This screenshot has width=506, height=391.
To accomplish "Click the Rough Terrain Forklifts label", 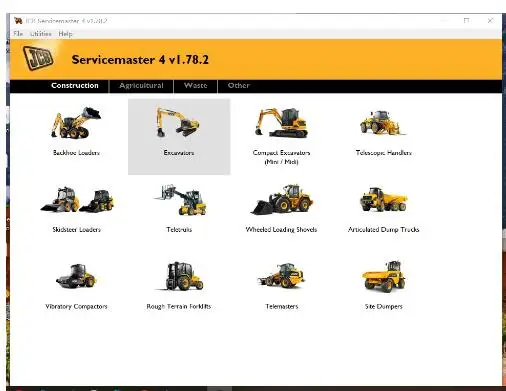I will coord(179,306).
